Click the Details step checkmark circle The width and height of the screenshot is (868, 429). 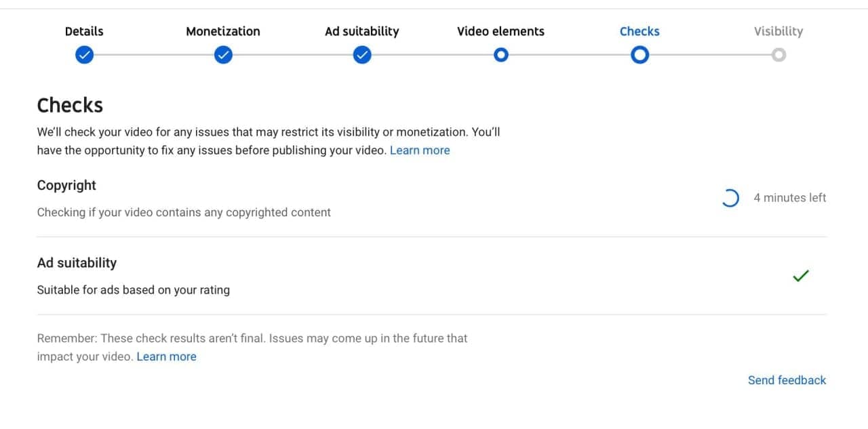coord(84,55)
